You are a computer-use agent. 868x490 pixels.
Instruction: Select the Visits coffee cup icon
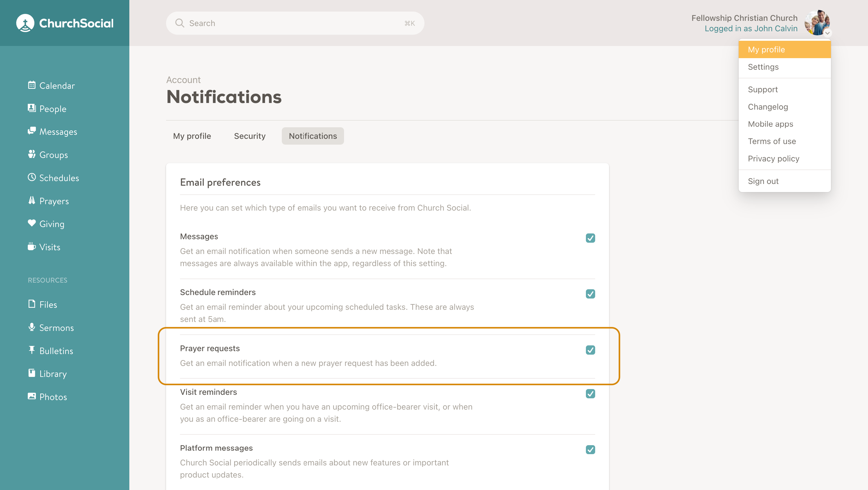coord(32,246)
